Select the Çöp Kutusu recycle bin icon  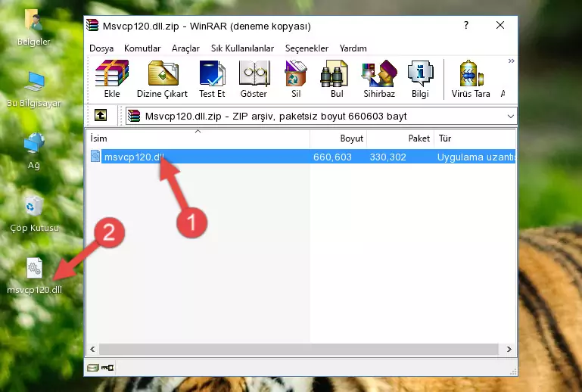coord(34,214)
